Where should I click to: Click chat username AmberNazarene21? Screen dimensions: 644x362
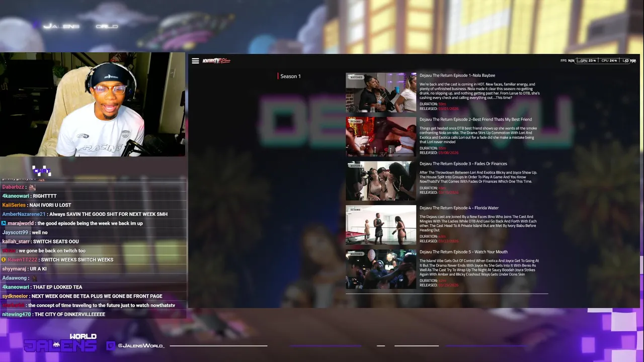tap(24, 214)
